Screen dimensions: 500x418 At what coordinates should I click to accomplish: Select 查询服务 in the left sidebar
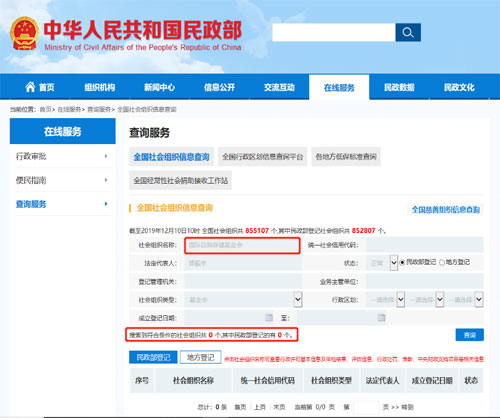click(31, 204)
